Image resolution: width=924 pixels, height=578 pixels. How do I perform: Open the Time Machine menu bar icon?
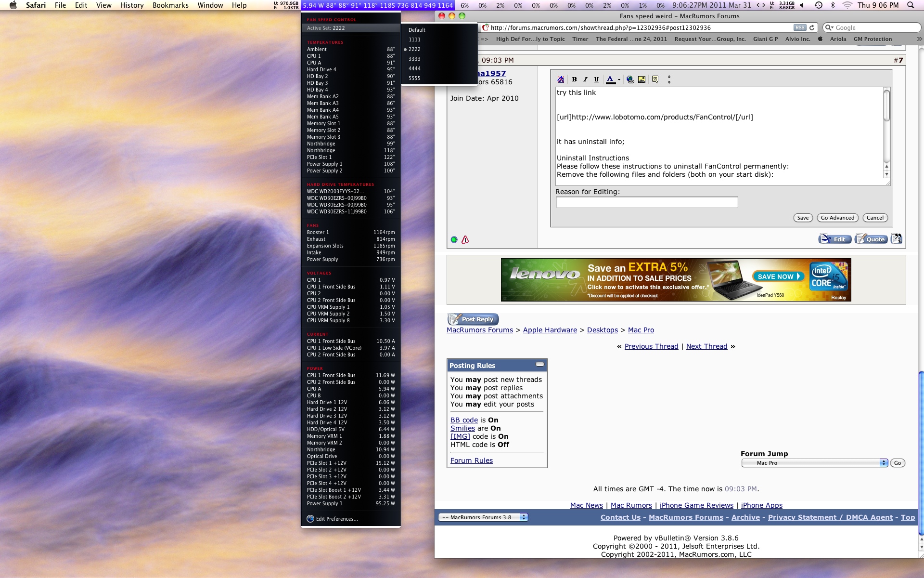pos(818,5)
